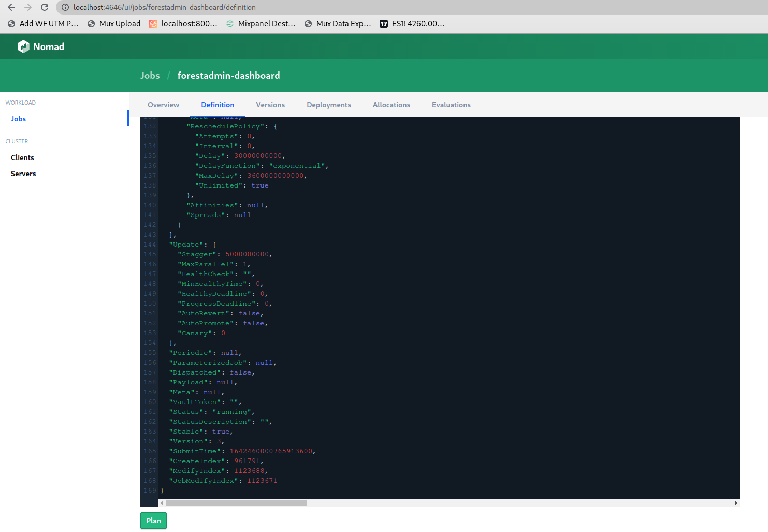Switch to the Versions tab
The image size is (768, 532).
tap(270, 105)
